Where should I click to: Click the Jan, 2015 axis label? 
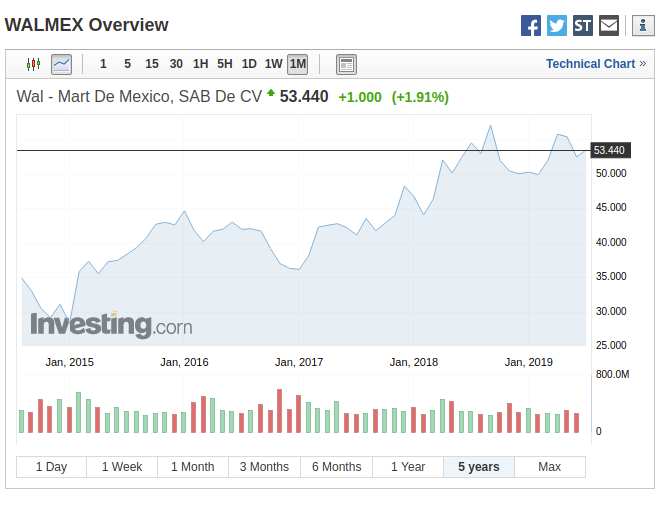[x=70, y=362]
